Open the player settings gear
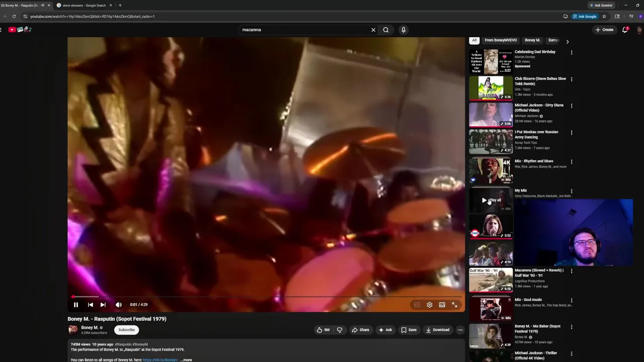 (429, 305)
